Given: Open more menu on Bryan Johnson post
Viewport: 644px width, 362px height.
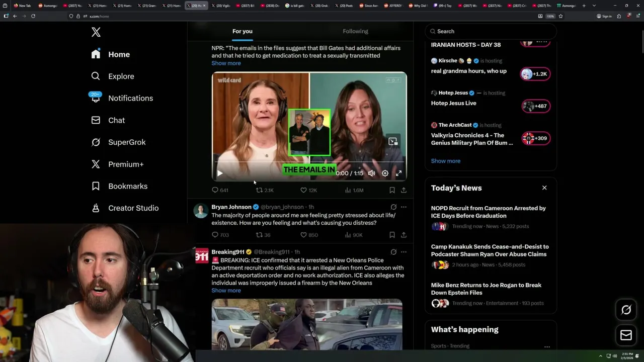Looking at the screenshot, I should tap(404, 207).
